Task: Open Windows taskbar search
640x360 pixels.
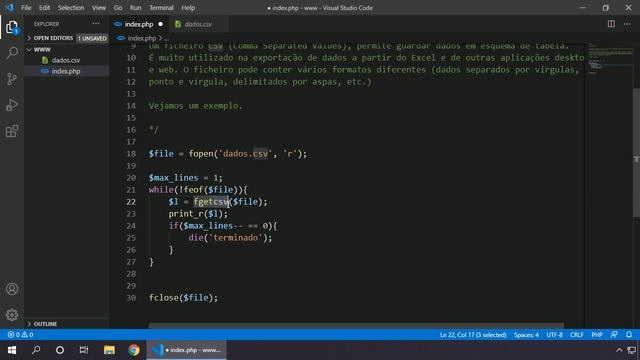Action: [x=36, y=350]
